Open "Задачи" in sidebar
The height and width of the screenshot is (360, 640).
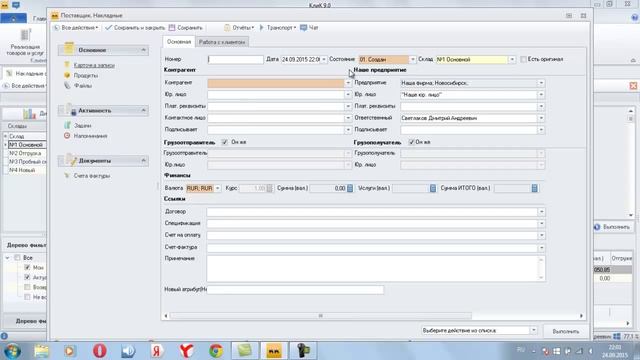click(x=82, y=126)
